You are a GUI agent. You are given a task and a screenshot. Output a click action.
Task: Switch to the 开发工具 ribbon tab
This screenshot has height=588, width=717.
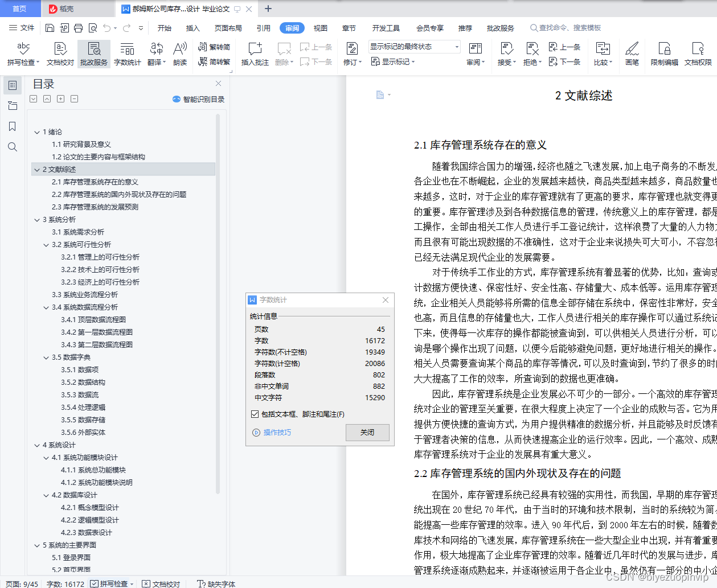386,28
